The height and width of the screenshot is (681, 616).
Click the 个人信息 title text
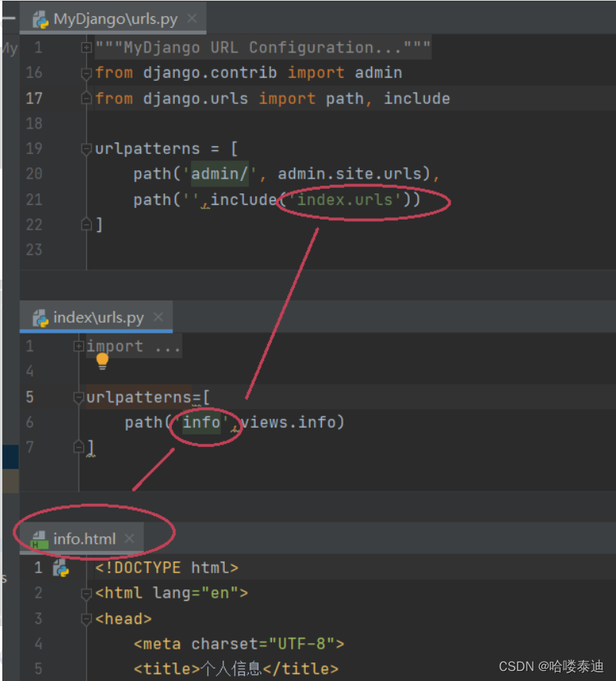click(x=231, y=669)
